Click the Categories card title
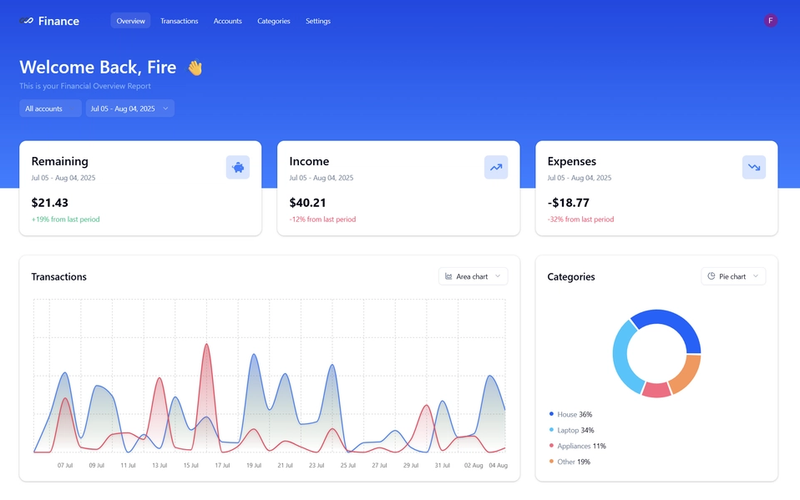The image size is (800, 500). coord(571,277)
